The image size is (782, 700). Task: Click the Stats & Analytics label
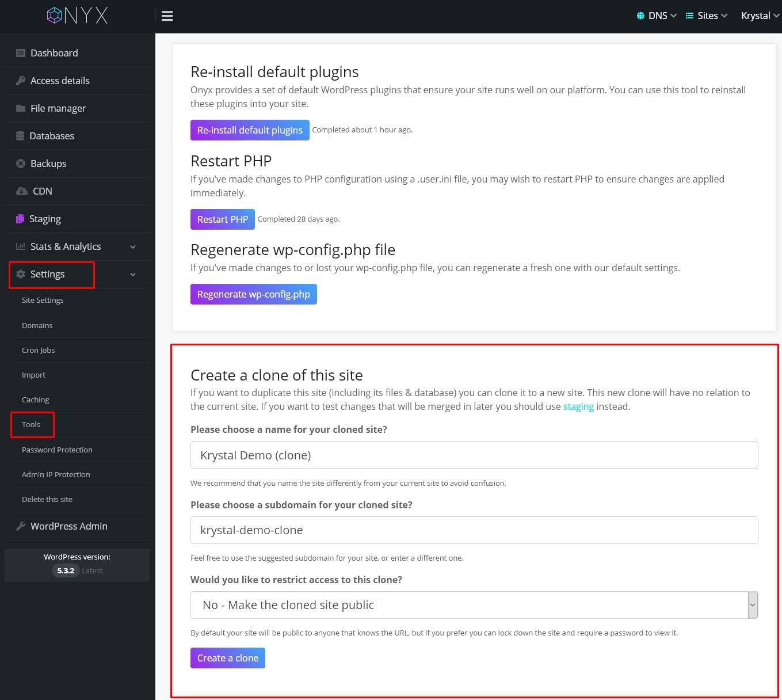(66, 246)
